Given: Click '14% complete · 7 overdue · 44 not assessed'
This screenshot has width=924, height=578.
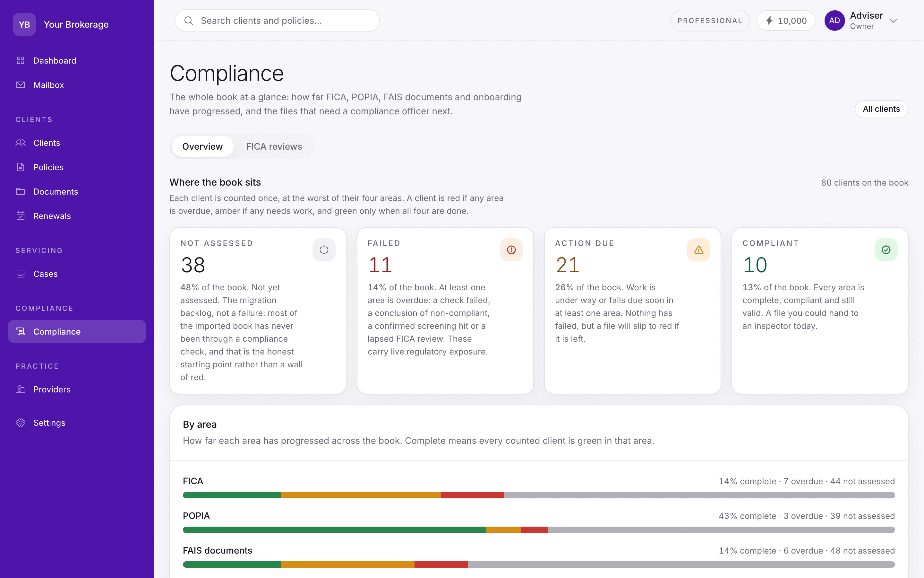Looking at the screenshot, I should 806,481.
